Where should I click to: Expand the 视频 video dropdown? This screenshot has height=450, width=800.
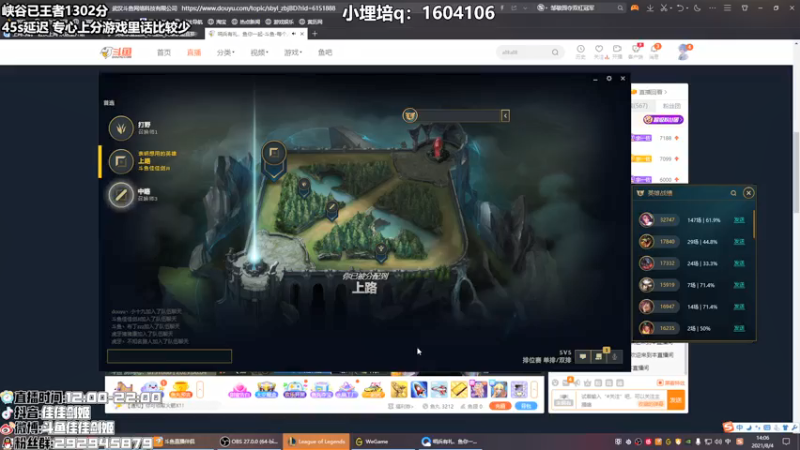tap(259, 53)
